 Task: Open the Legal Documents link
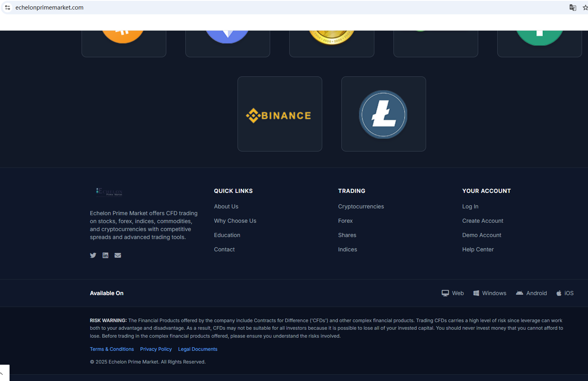tap(198, 349)
